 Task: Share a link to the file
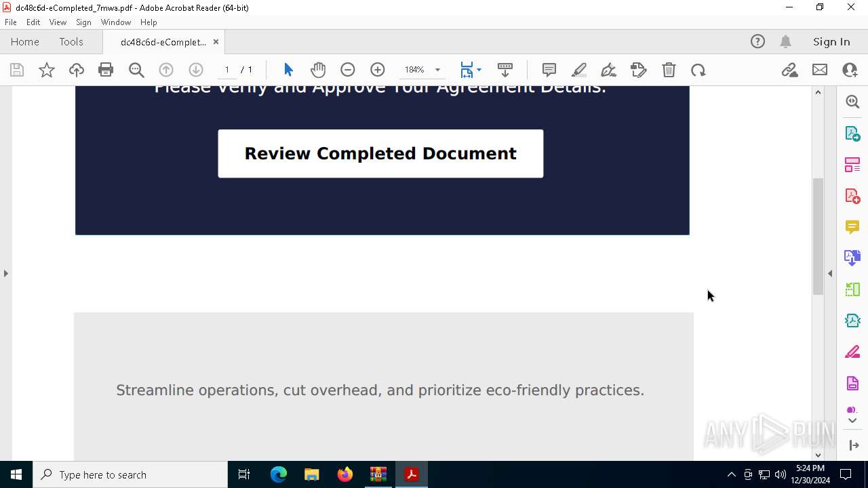pyautogui.click(x=789, y=70)
